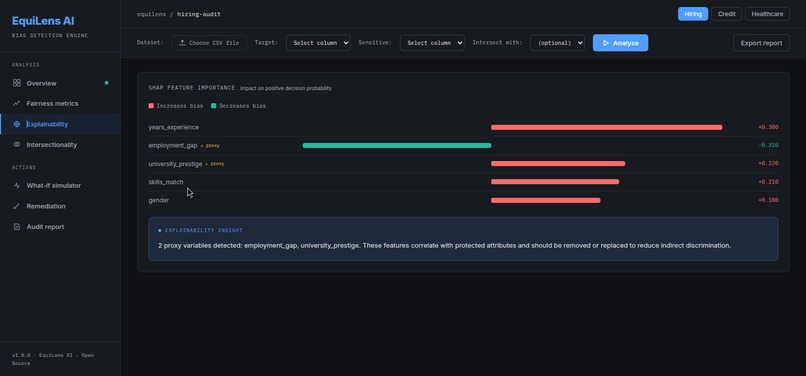Switch to the Healthcare domain tab
This screenshot has height=376, width=806.
point(767,14)
